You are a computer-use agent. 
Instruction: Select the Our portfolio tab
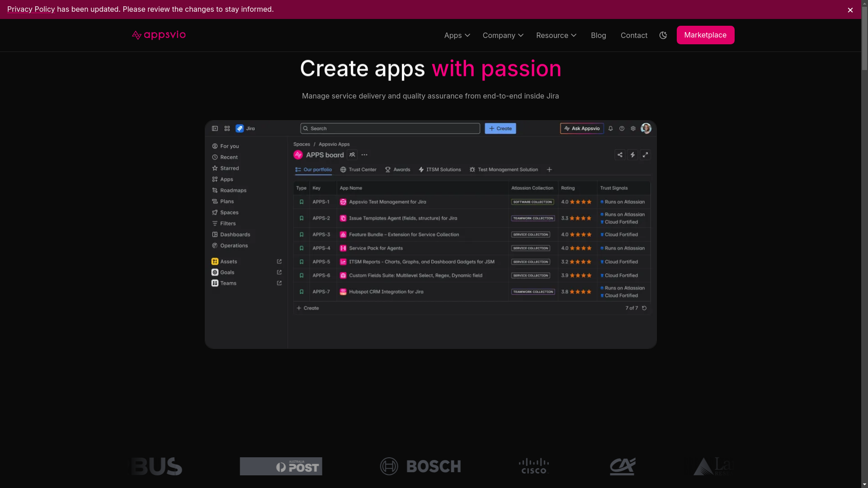coord(313,170)
